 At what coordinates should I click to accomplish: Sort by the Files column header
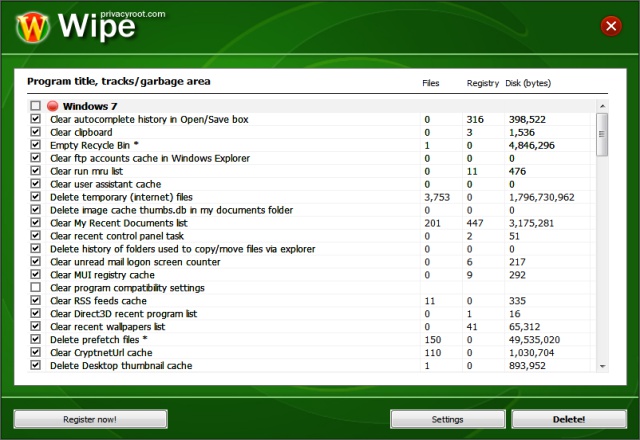pyautogui.click(x=430, y=82)
